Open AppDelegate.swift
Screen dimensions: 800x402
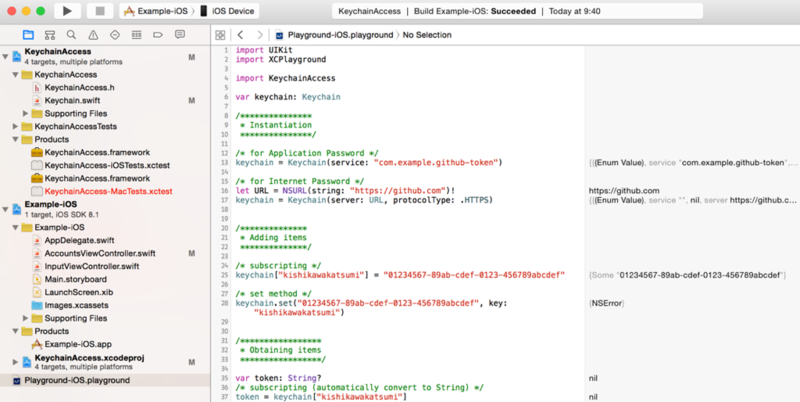[x=79, y=240]
